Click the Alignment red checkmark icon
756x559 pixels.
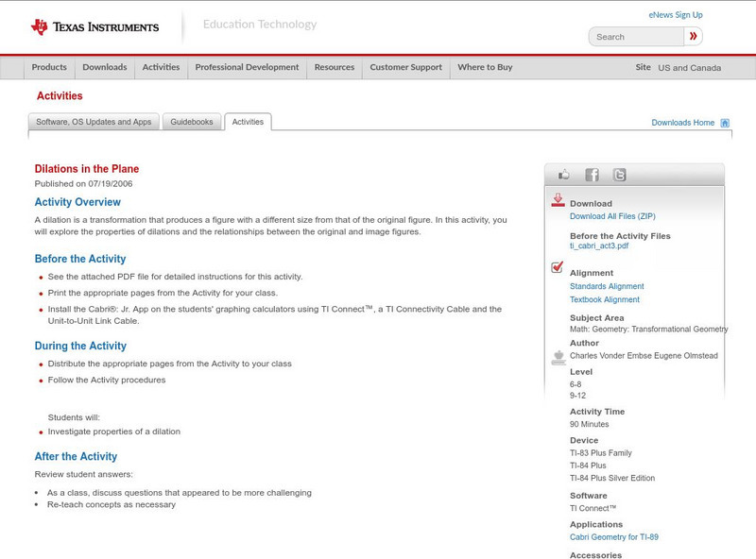pyautogui.click(x=557, y=266)
